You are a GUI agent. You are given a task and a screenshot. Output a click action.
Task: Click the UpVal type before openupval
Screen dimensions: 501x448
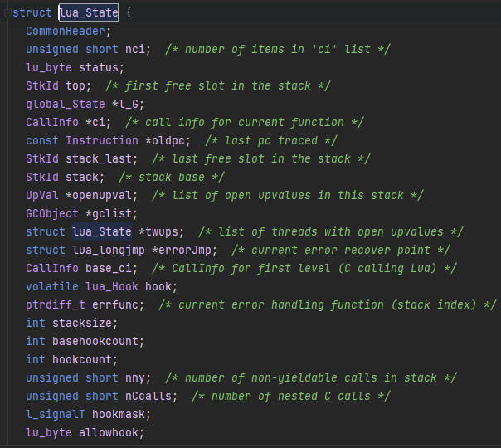(x=42, y=195)
